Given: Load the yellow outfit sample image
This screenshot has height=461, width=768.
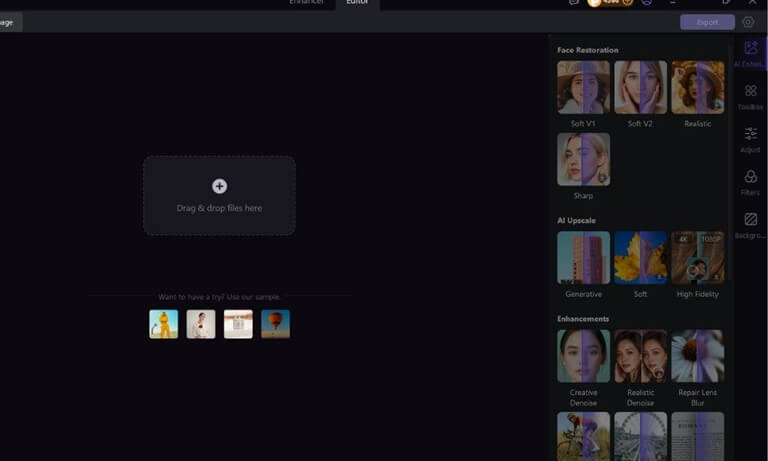Looking at the screenshot, I should click(164, 324).
